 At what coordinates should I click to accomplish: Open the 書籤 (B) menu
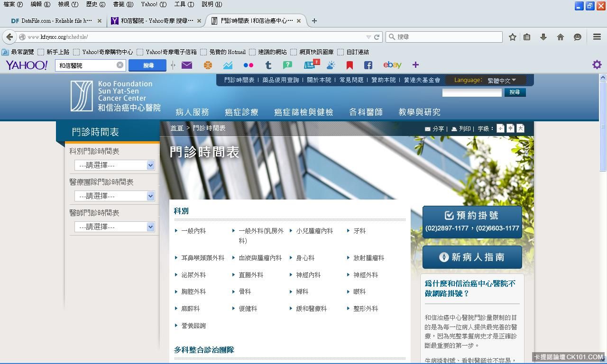(x=123, y=4)
